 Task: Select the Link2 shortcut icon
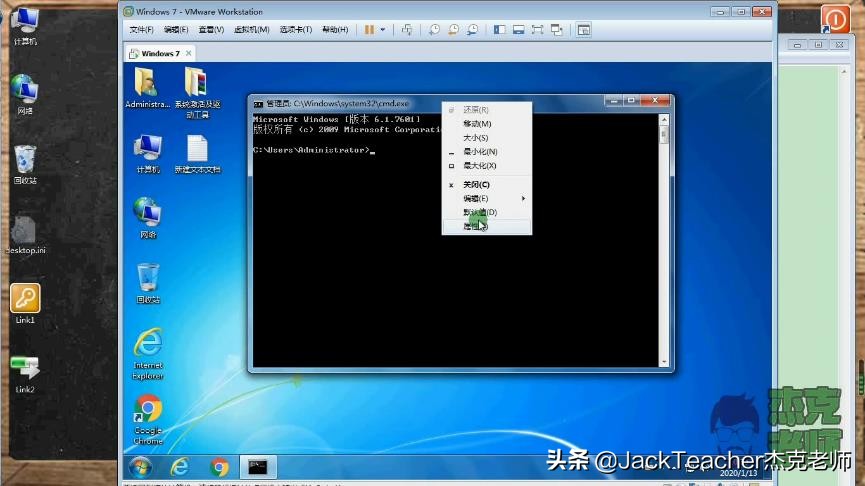point(25,373)
